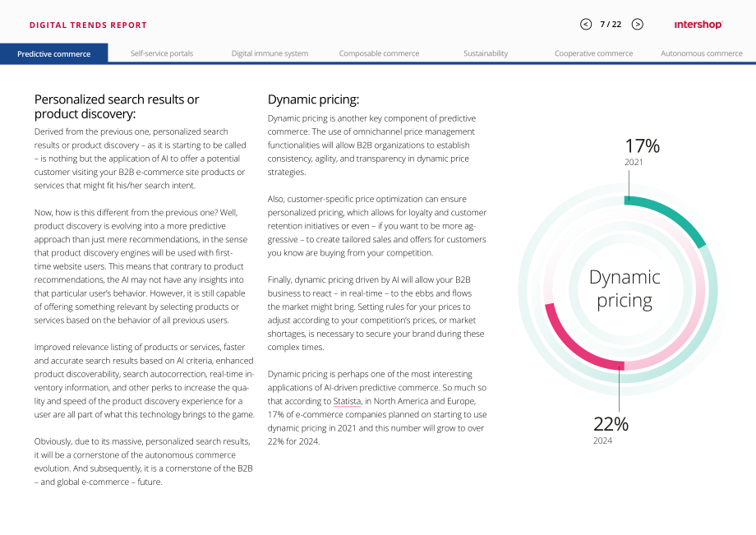Go to the previous page arrow
Viewport: 756px width, 535px height.
pyautogui.click(x=586, y=24)
